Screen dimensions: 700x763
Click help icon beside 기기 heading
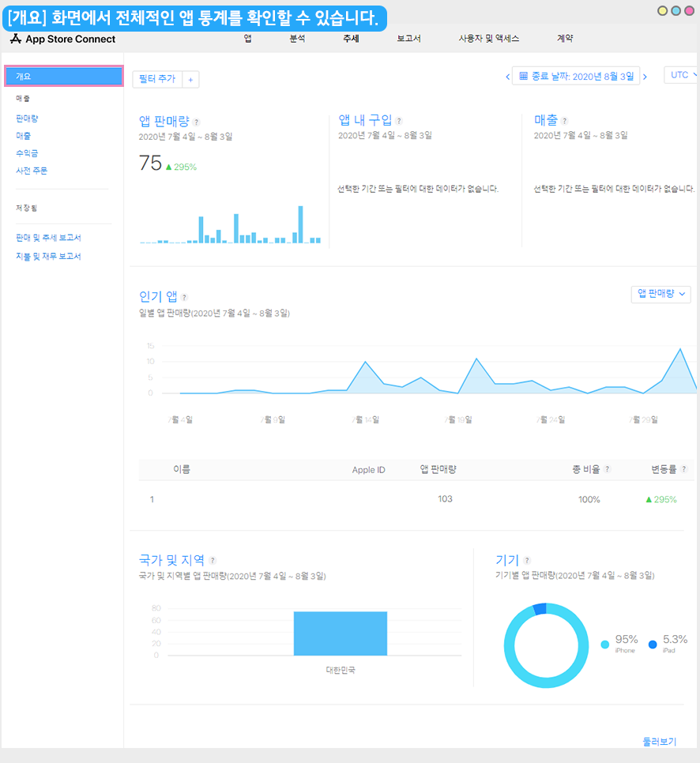527,561
